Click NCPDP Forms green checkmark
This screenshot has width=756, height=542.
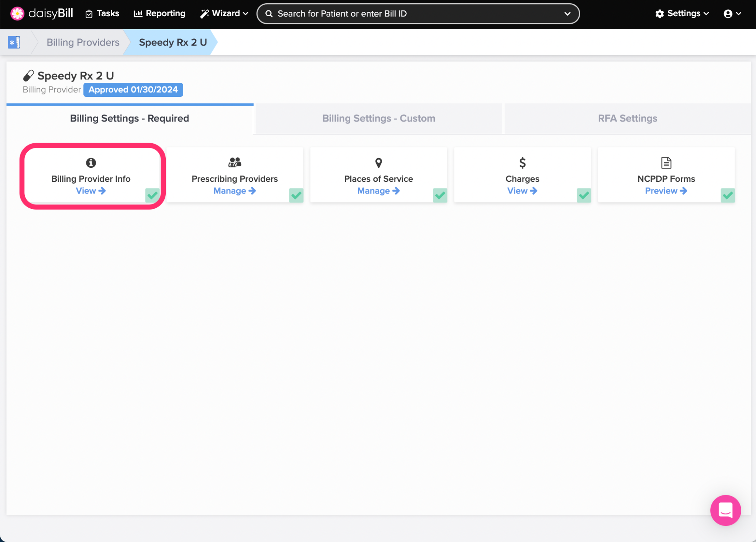pos(728,195)
